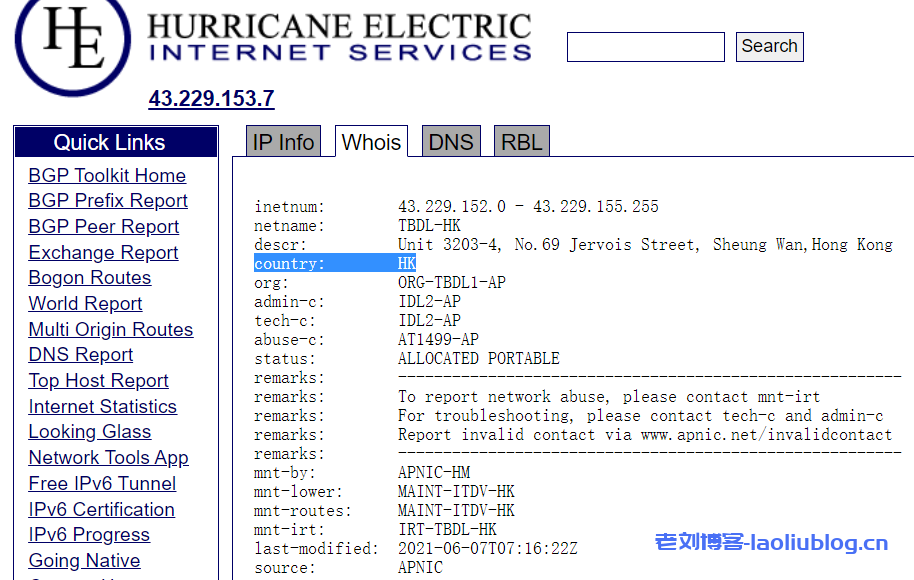Open the BGP Prefix Report

[107, 200]
